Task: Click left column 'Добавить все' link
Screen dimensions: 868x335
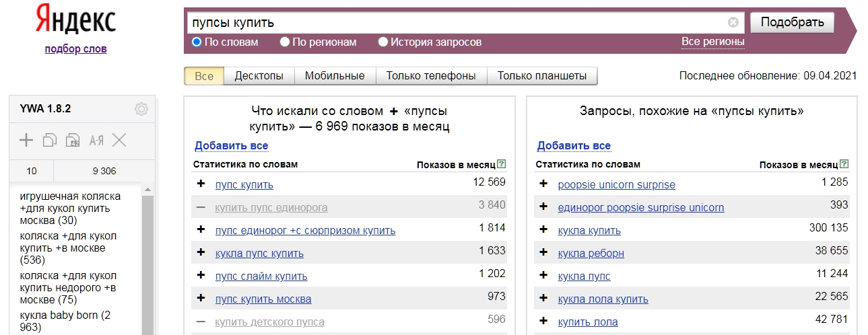Action: pos(232,145)
